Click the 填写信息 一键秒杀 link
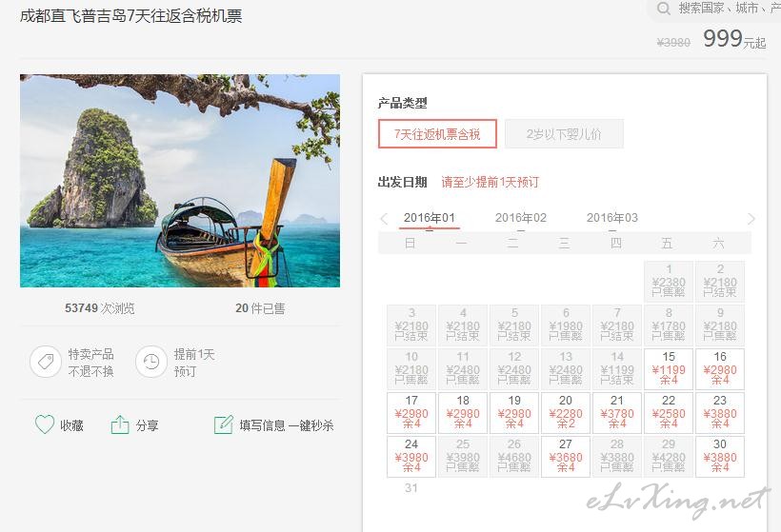 point(287,425)
